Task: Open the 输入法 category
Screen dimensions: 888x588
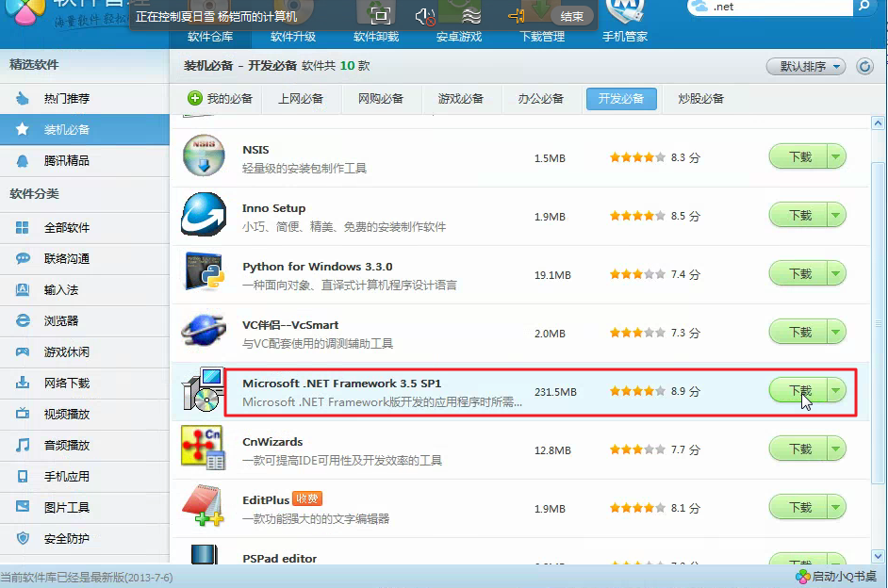Action: click(x=85, y=289)
